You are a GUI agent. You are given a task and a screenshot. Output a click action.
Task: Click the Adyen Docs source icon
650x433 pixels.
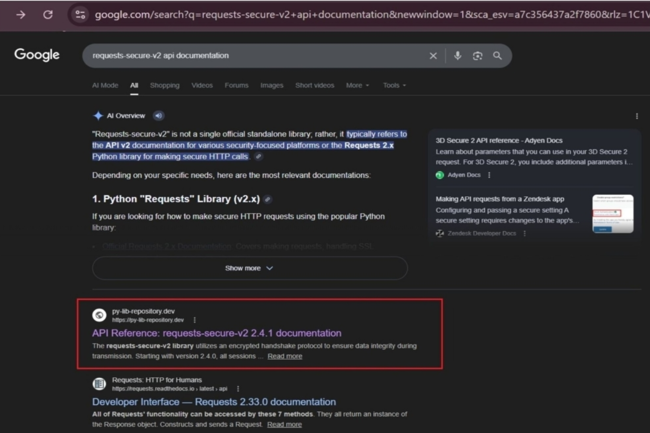(x=440, y=175)
